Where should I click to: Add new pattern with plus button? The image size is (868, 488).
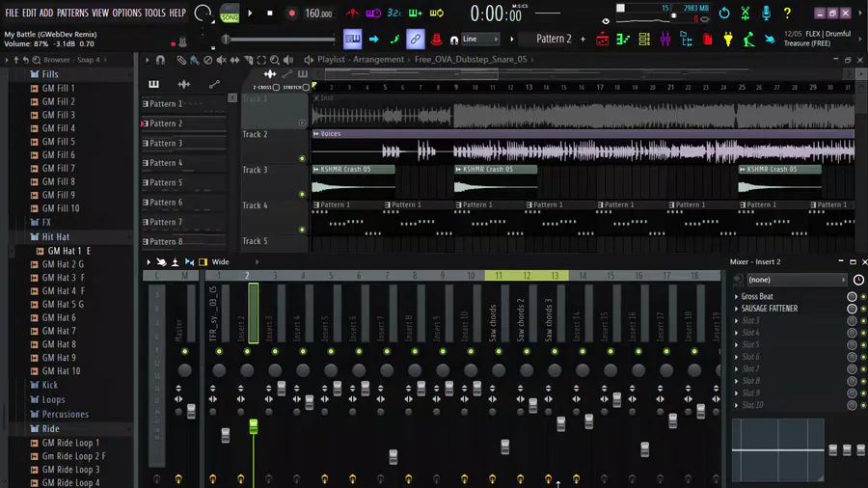583,39
